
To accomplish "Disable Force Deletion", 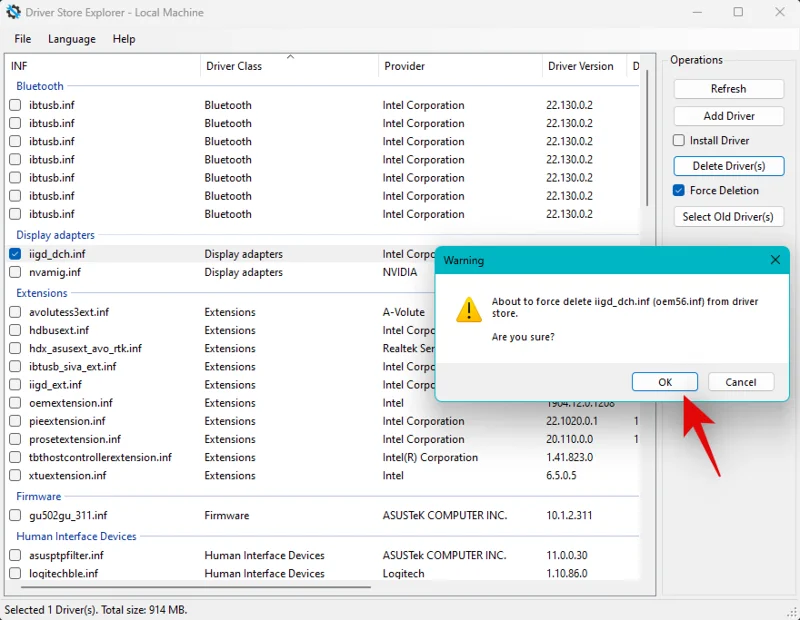I will pos(678,190).
